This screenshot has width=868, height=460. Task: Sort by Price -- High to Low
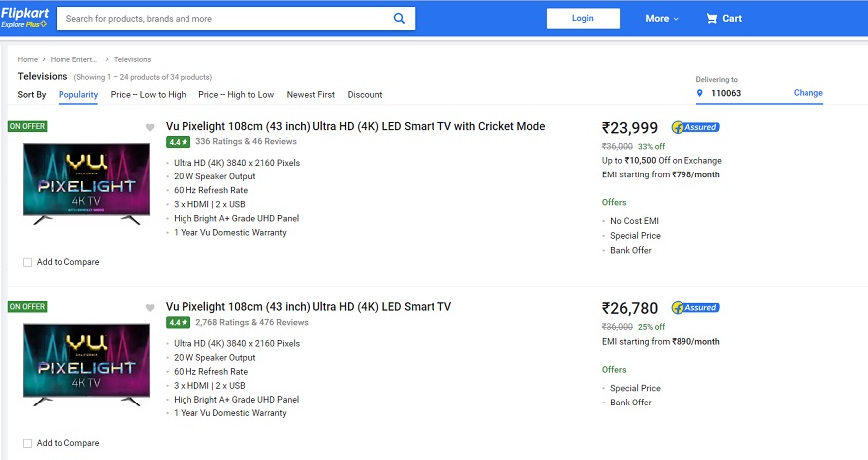[x=236, y=94]
